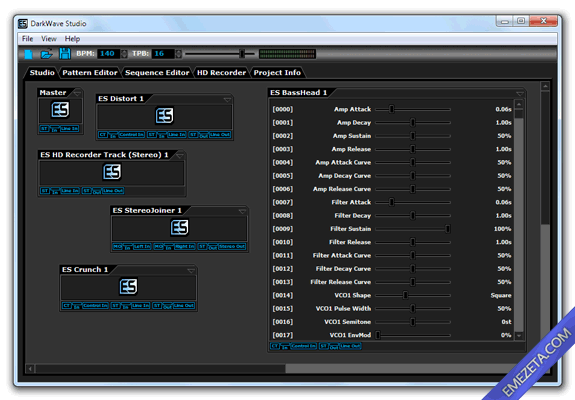Viewport: 575px width, 400px height.
Task: Click the Open Project folder icon
Action: click(x=47, y=54)
